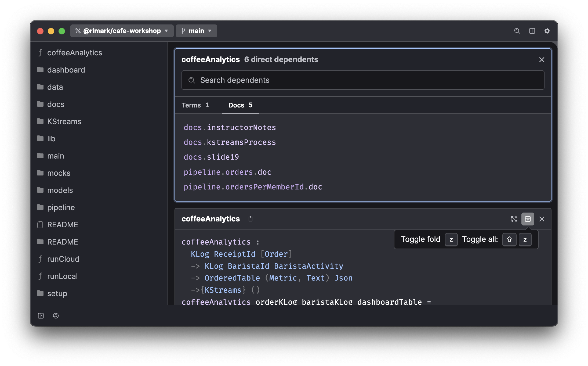Toggle the split panel layout icon

pyautogui.click(x=532, y=31)
